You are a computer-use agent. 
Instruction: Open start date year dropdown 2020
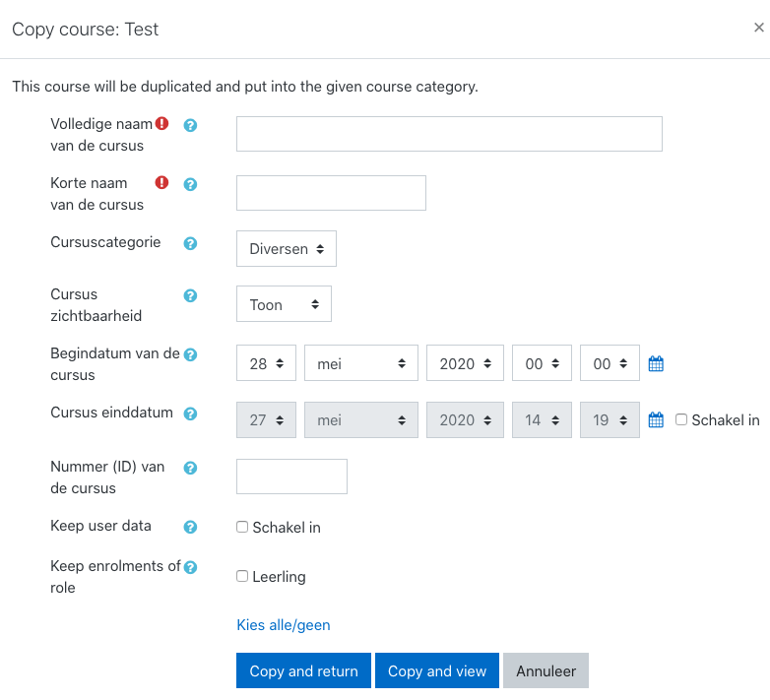(465, 363)
